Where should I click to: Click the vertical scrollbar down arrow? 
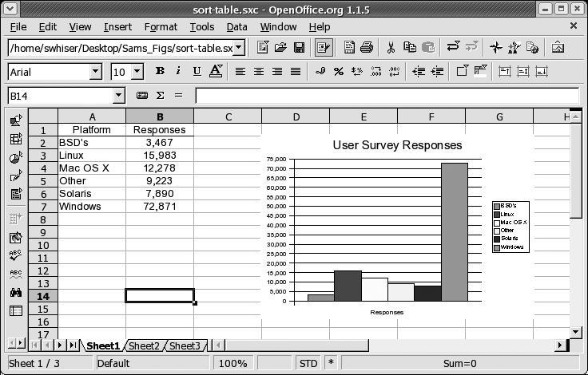pos(576,332)
